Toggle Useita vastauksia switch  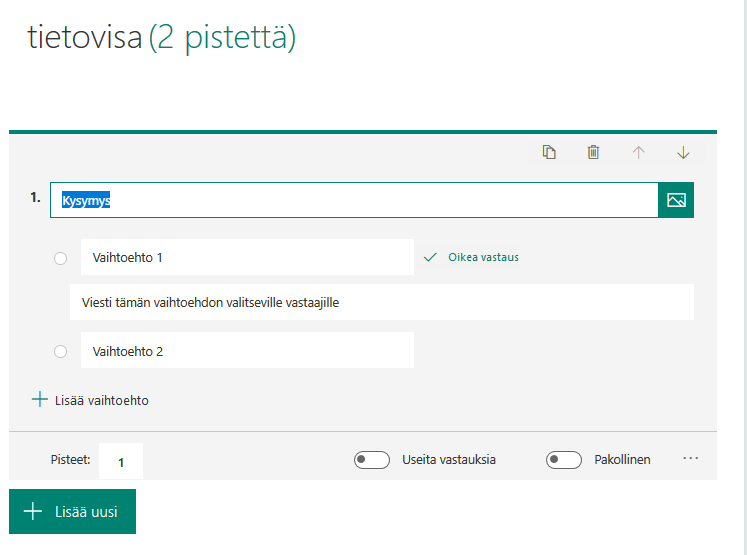coord(372,460)
